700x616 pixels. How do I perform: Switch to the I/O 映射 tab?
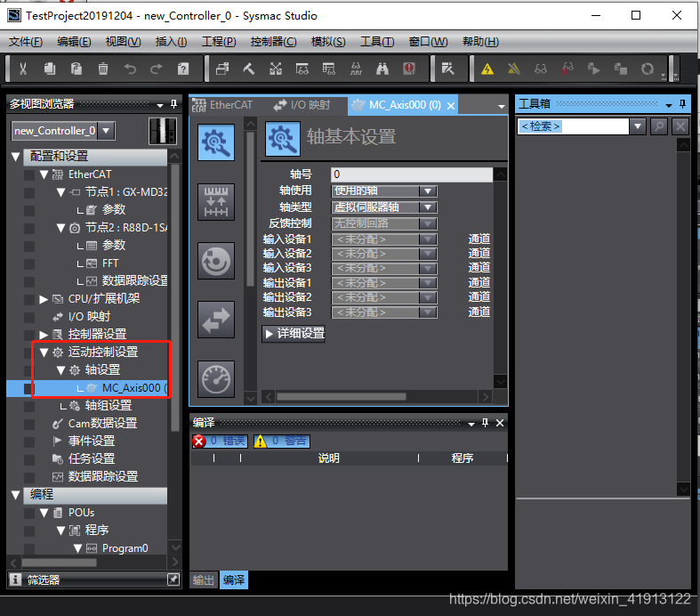[x=302, y=105]
